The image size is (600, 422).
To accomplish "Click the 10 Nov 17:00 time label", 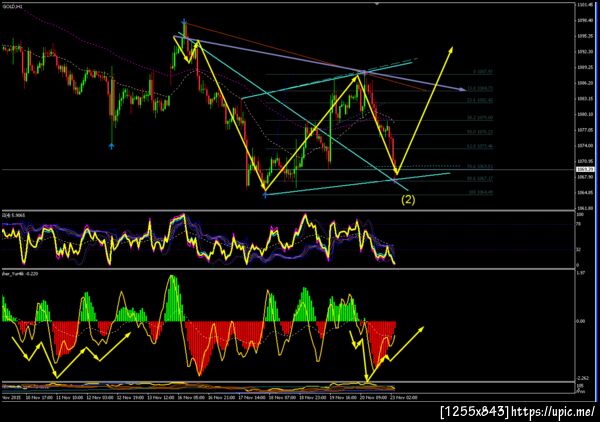I will click(39, 398).
